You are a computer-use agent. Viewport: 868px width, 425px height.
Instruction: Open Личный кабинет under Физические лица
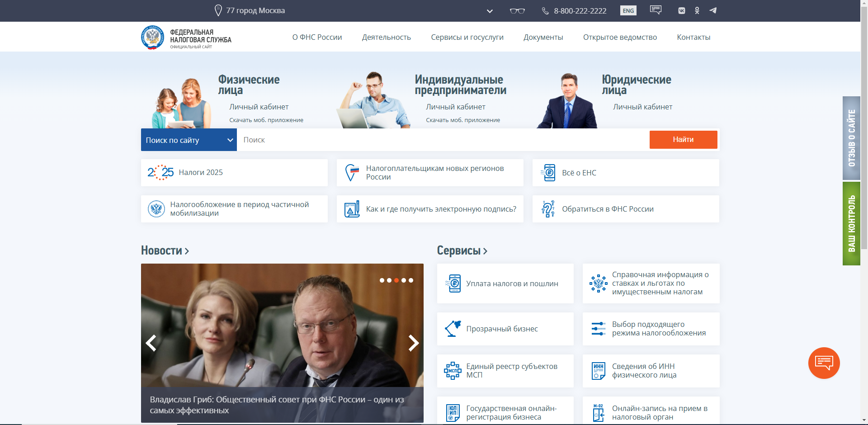259,107
